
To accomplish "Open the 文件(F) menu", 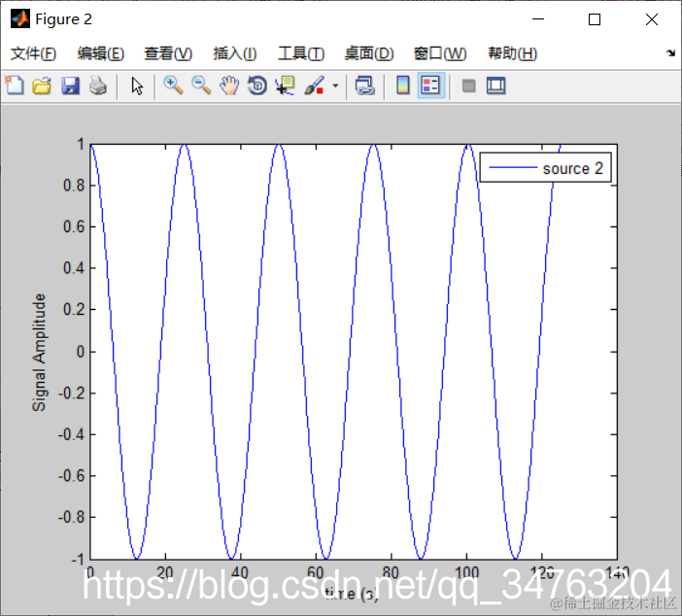I will 33,53.
